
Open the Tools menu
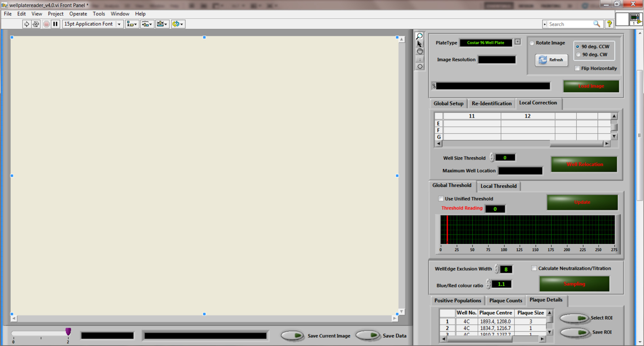pos(99,14)
